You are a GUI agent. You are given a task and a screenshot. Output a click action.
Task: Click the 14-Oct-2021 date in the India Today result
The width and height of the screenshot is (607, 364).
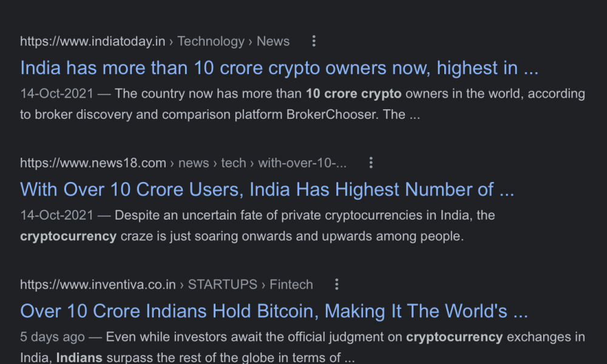point(57,93)
